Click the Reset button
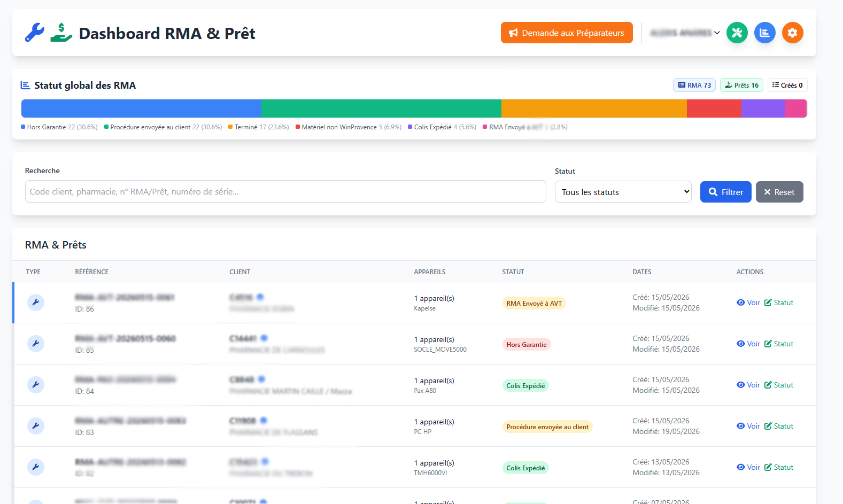This screenshot has width=843, height=504. (779, 192)
